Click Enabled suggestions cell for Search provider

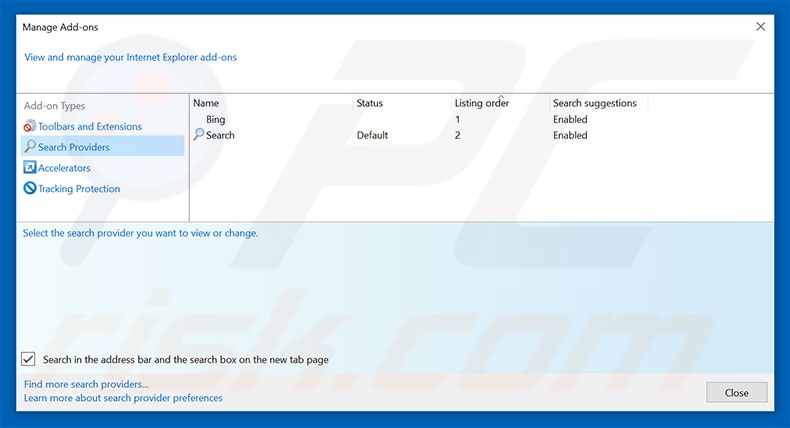coord(570,135)
